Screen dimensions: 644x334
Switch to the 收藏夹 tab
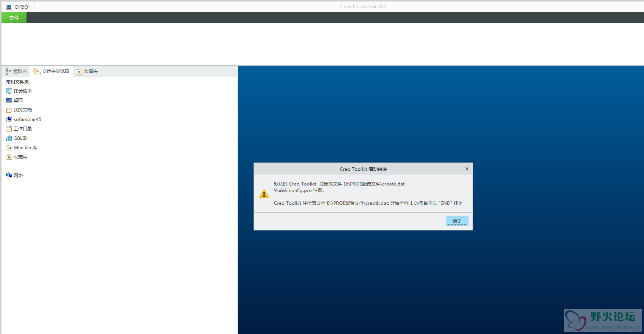click(x=87, y=71)
